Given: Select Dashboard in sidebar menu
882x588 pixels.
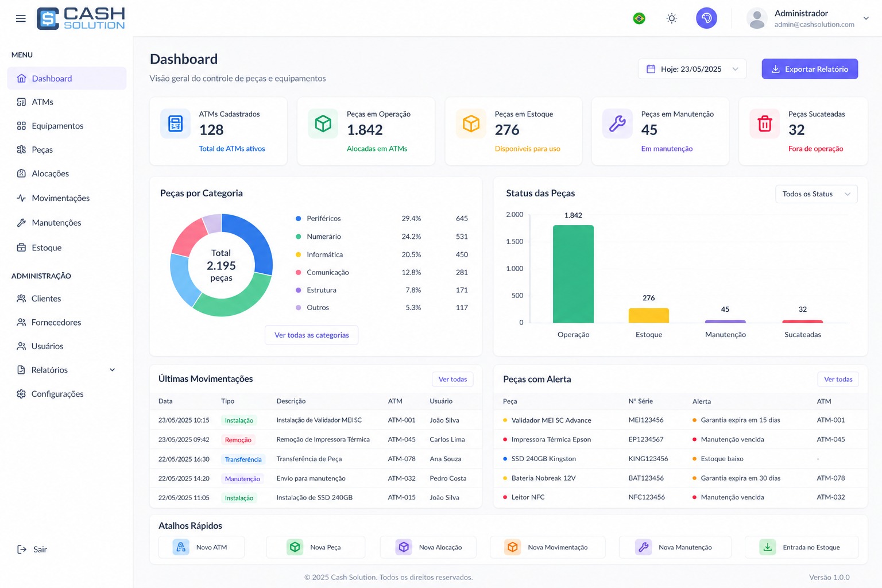Looking at the screenshot, I should click(x=67, y=79).
